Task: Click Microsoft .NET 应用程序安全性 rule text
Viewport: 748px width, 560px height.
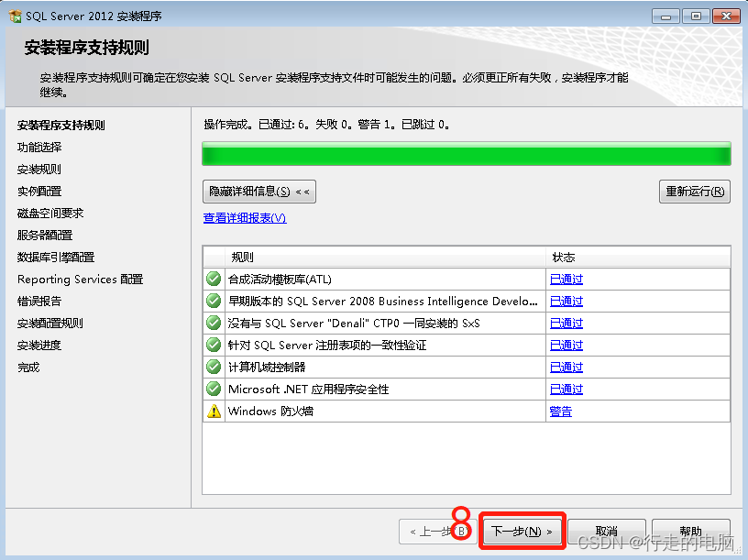Action: pyautogui.click(x=308, y=389)
